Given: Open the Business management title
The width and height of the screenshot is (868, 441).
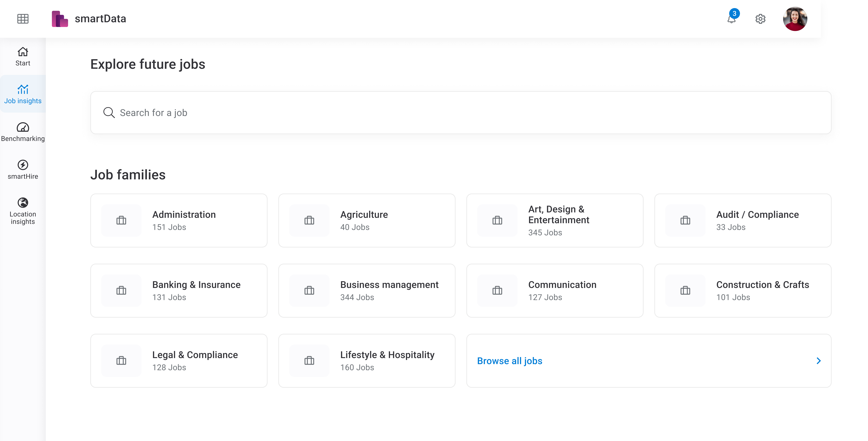Looking at the screenshot, I should [389, 285].
